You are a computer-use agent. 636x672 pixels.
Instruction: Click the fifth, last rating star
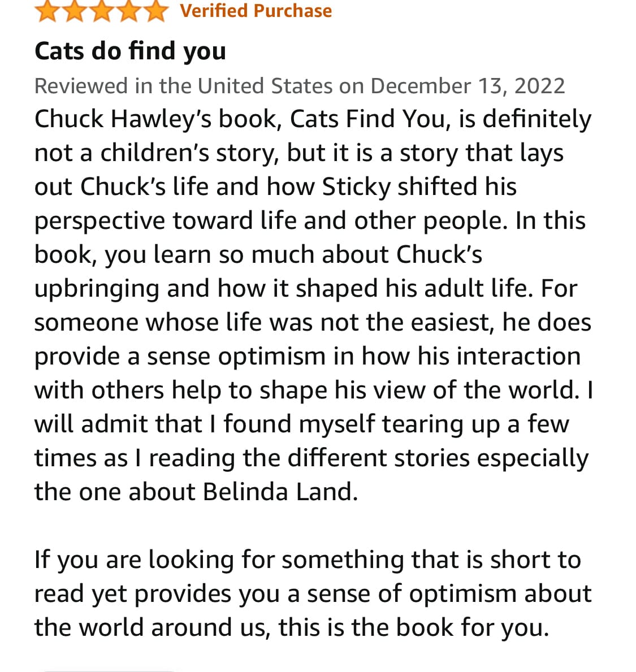pos(155,10)
